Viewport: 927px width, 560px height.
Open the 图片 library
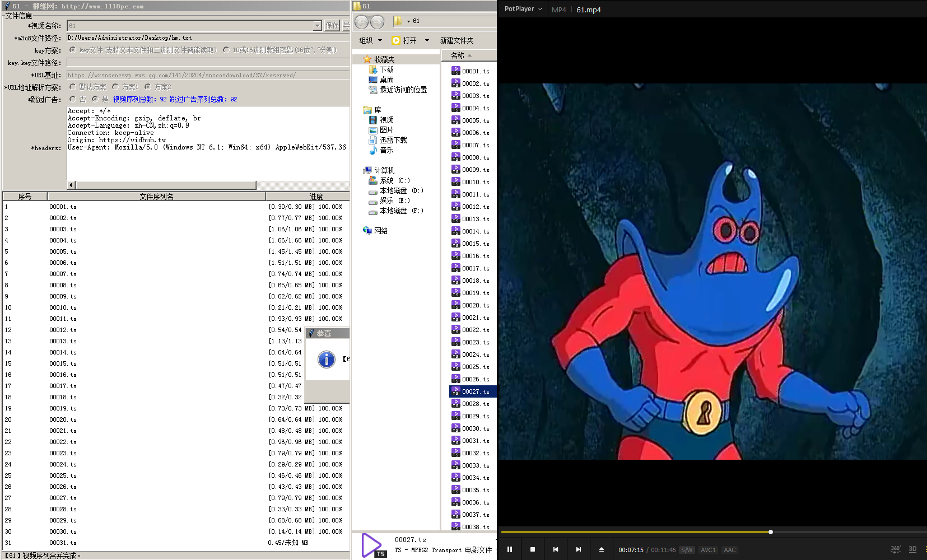pos(381,130)
